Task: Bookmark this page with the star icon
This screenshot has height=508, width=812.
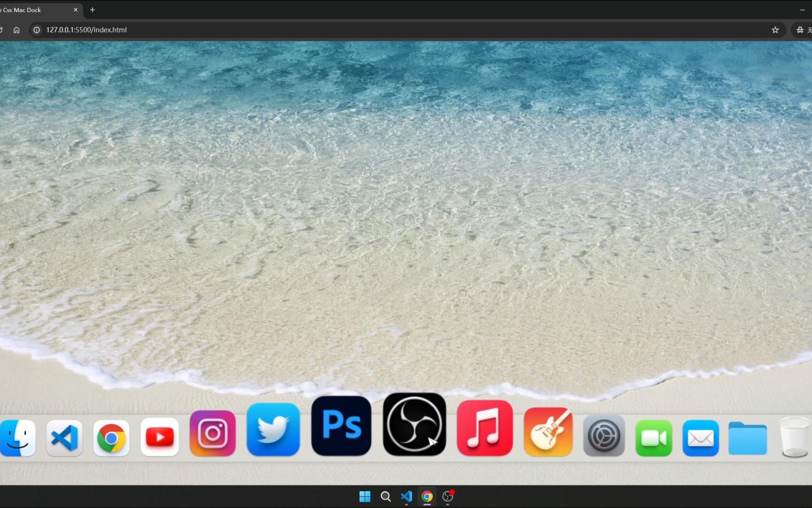Action: coord(775,30)
